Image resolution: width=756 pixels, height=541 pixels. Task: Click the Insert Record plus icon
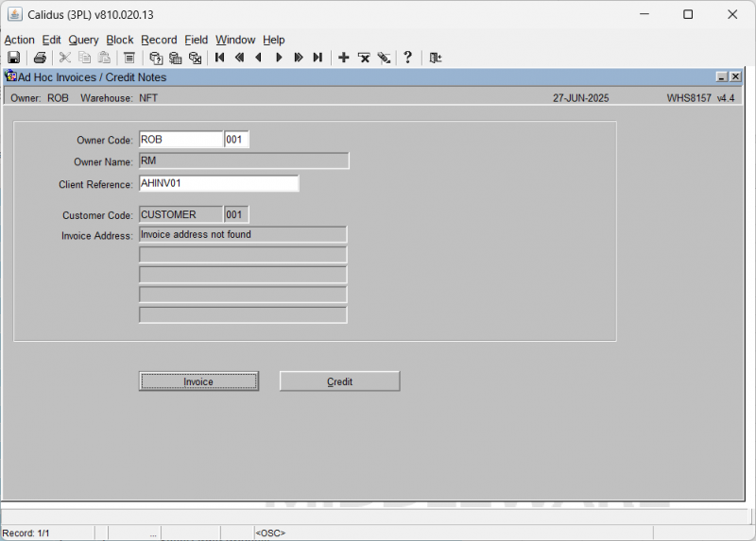(344, 58)
